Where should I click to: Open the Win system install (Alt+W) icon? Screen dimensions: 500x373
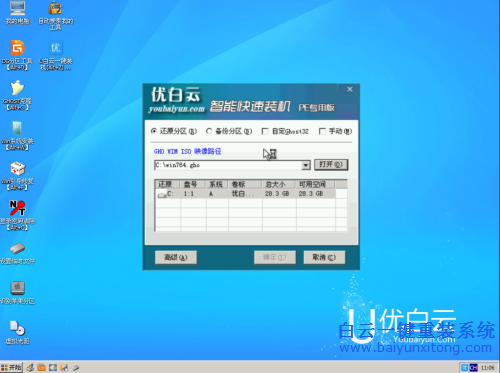pyautogui.click(x=17, y=135)
